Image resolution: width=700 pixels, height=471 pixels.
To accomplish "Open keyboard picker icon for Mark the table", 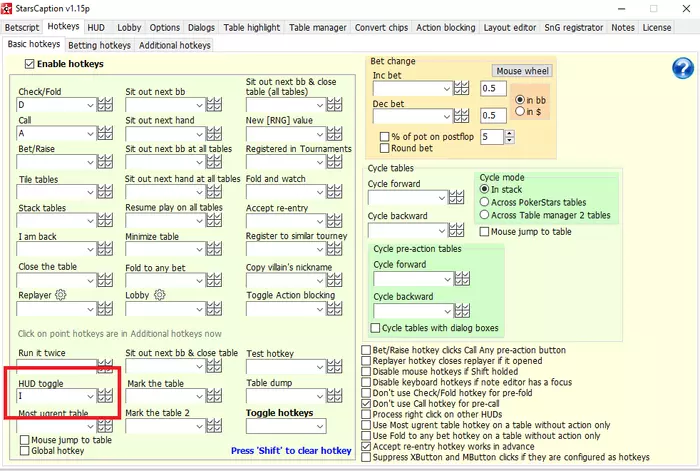I will tap(214, 396).
